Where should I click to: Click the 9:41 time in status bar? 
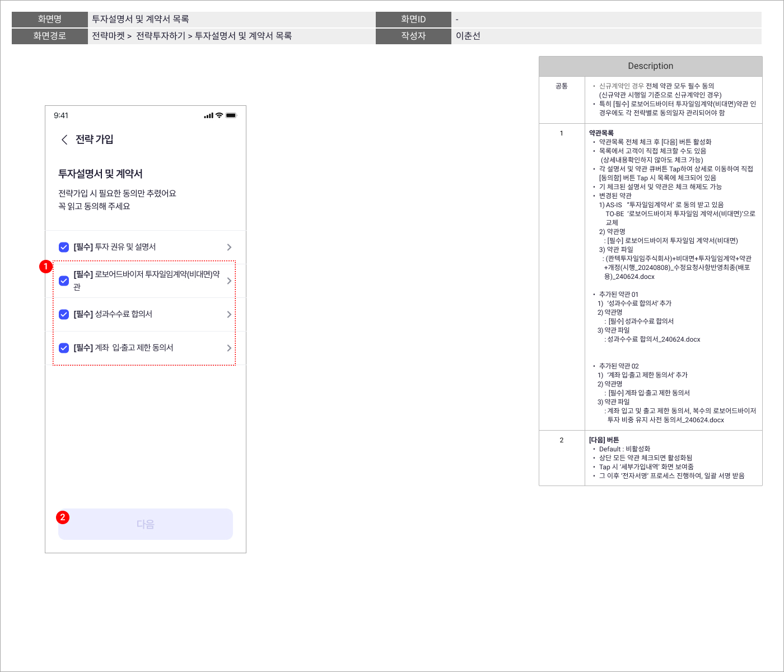pyautogui.click(x=61, y=115)
